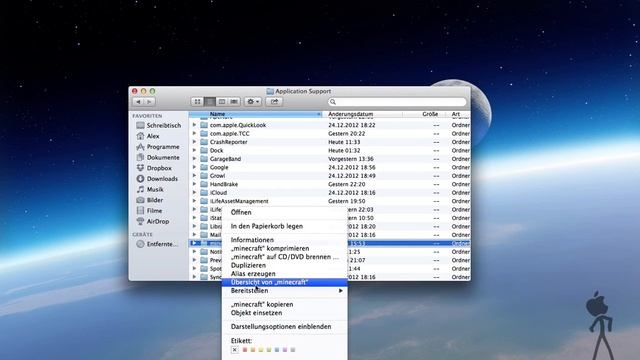The width and height of the screenshot is (640, 360).
Task: Switch to Cover Flow view in toolbar
Action: click(234, 102)
